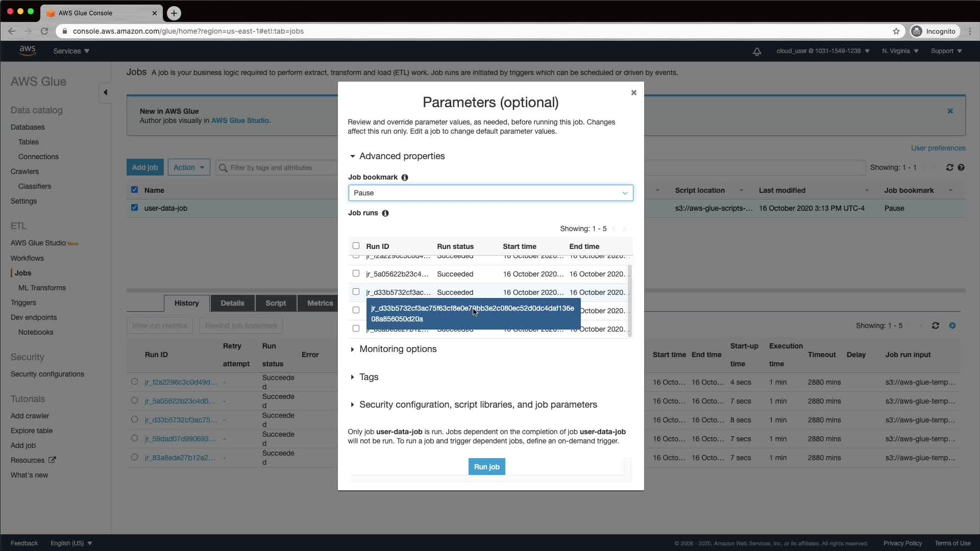Close the Parameters dialog with X

coord(633,92)
